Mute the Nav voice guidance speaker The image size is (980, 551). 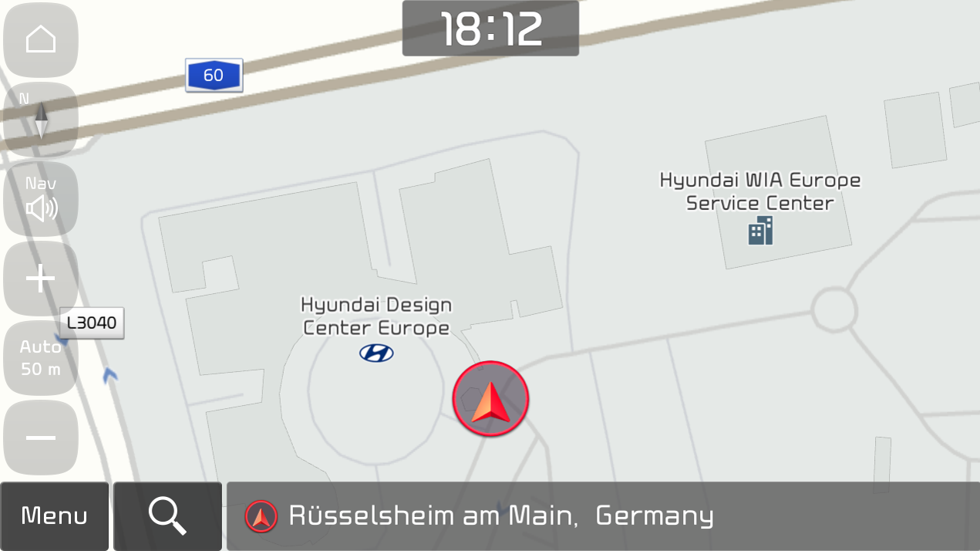click(41, 199)
